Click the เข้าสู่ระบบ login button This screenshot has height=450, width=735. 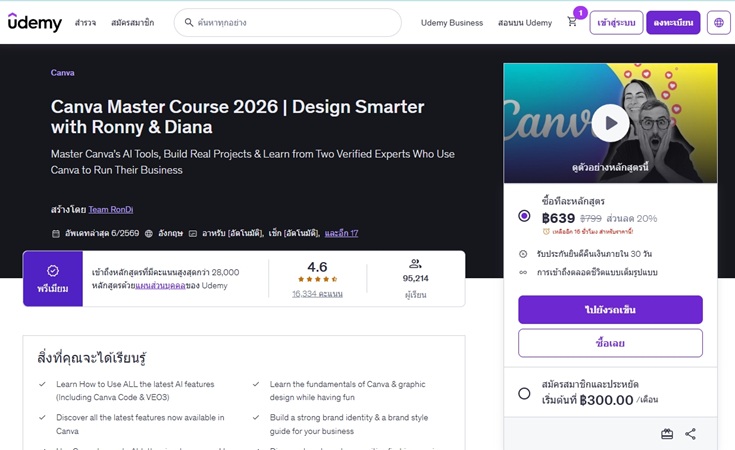click(616, 22)
